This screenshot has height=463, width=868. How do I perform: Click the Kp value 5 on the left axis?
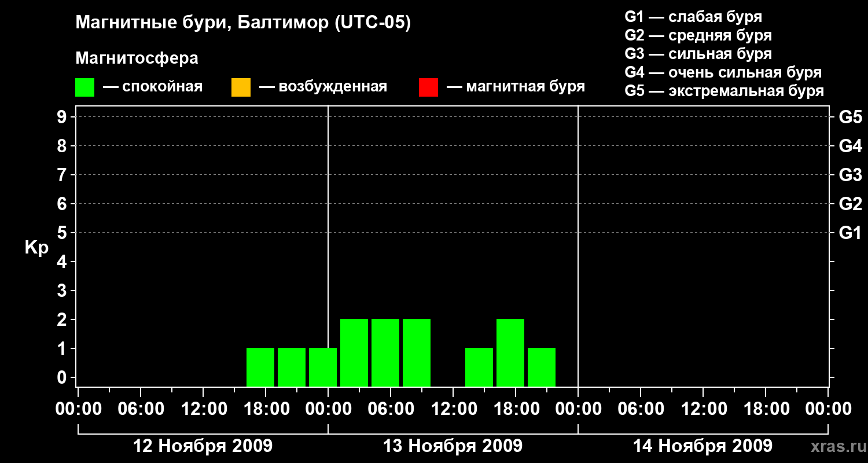[x=63, y=233]
